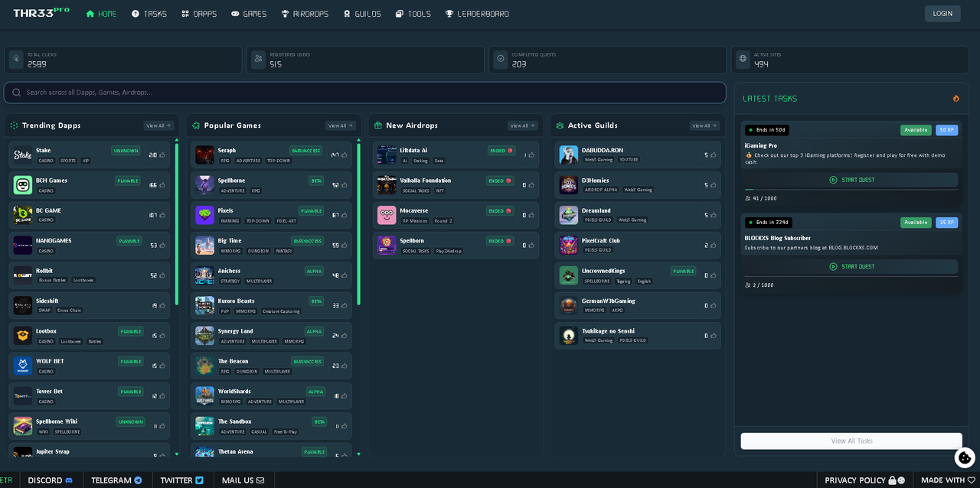
Task: Open PixelCraft Club guild thumbnail
Action: pos(569,246)
